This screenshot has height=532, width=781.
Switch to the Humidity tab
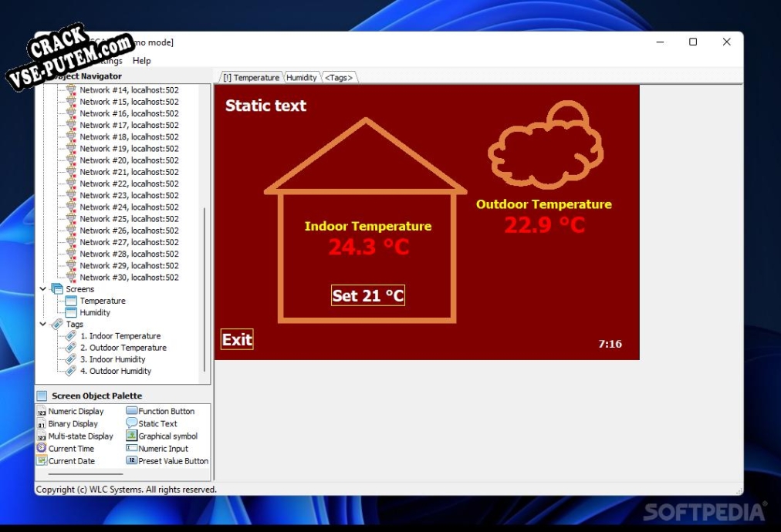click(x=301, y=78)
